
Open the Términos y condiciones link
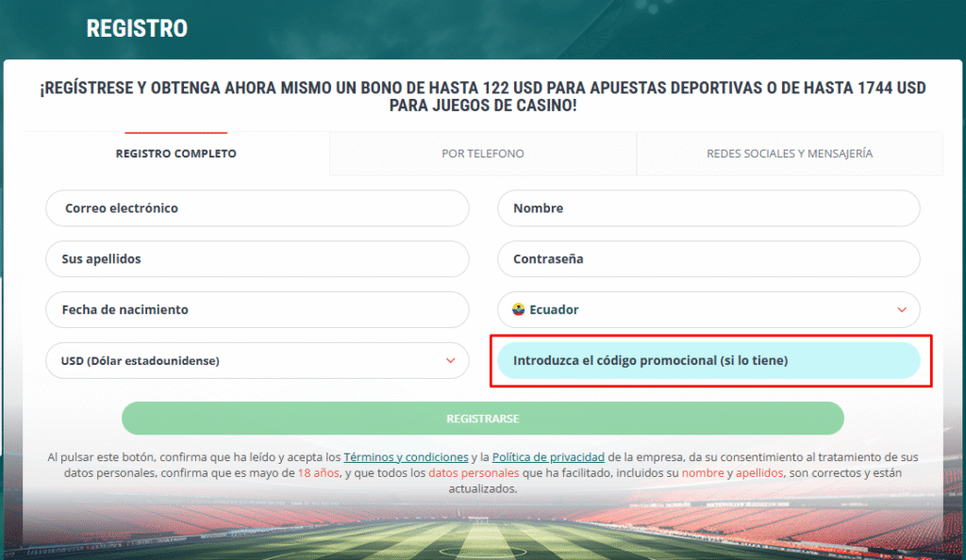coord(406,456)
